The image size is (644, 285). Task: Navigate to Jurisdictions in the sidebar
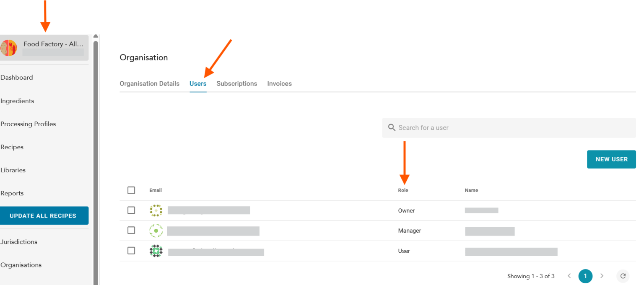19,242
